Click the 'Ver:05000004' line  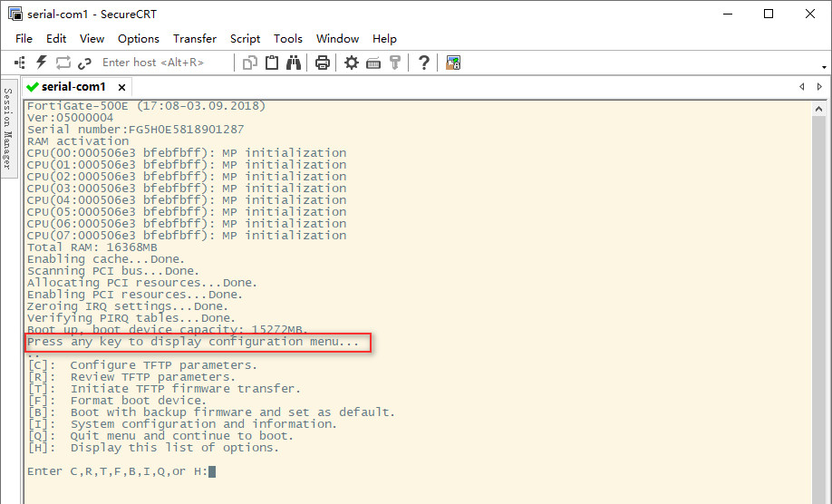click(70, 118)
